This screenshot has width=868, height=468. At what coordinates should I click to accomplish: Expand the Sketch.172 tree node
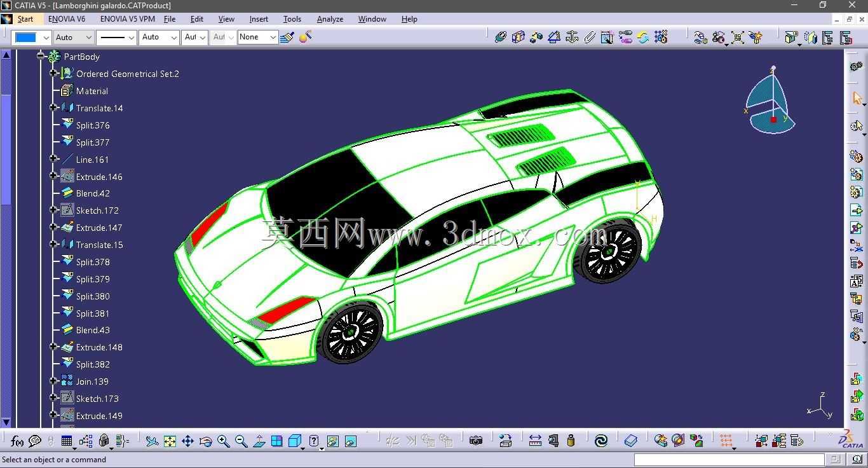[x=54, y=210]
